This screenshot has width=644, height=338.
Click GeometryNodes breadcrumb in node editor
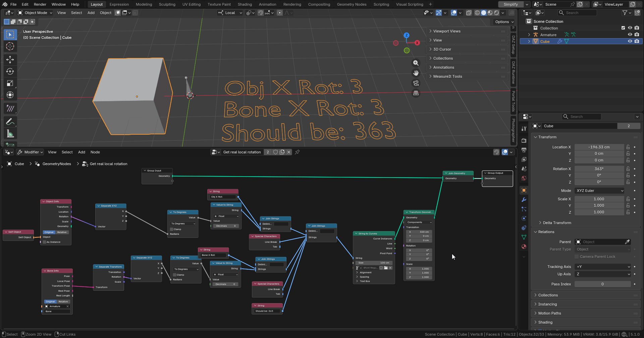[57, 164]
